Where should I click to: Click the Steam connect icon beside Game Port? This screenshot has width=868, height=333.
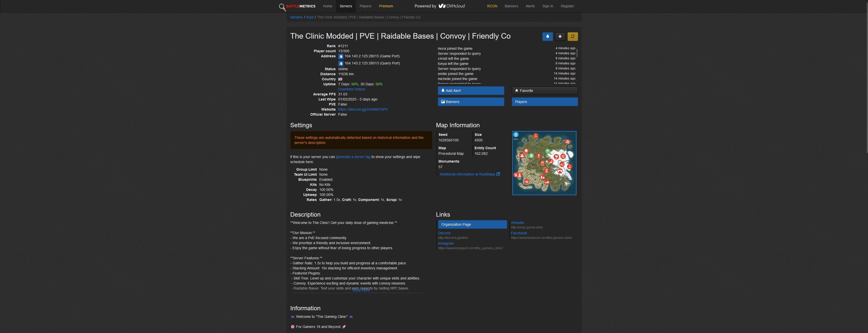point(341,57)
